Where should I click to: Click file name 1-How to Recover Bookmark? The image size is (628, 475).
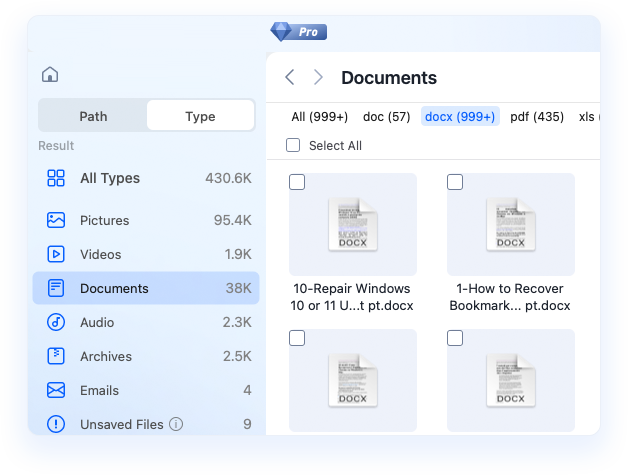tap(510, 297)
